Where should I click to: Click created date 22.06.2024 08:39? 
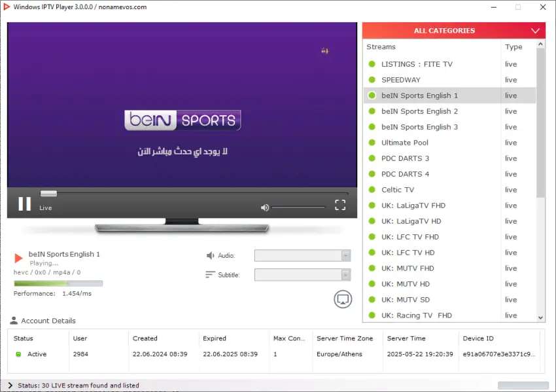[160, 354]
